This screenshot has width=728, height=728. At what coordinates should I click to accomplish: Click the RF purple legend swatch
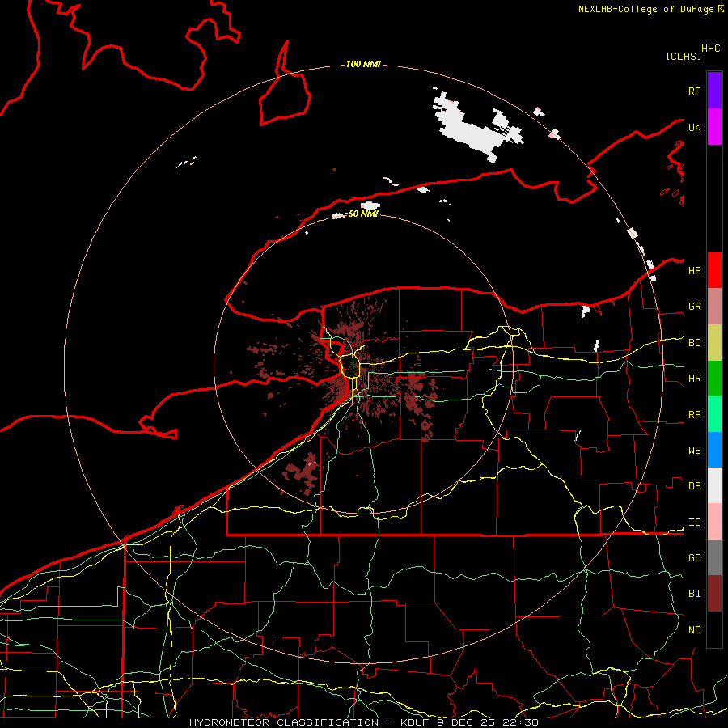[x=714, y=91]
